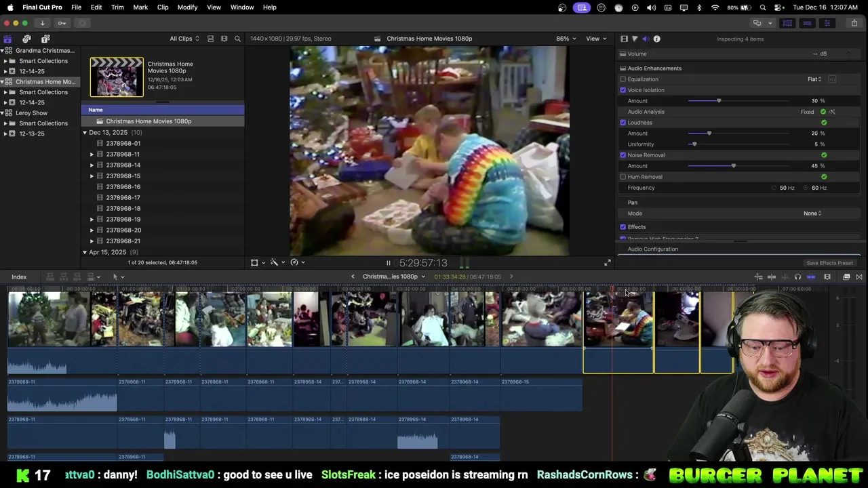Enable the Hum Removal checkbox
The width and height of the screenshot is (868, 488).
coord(623,177)
